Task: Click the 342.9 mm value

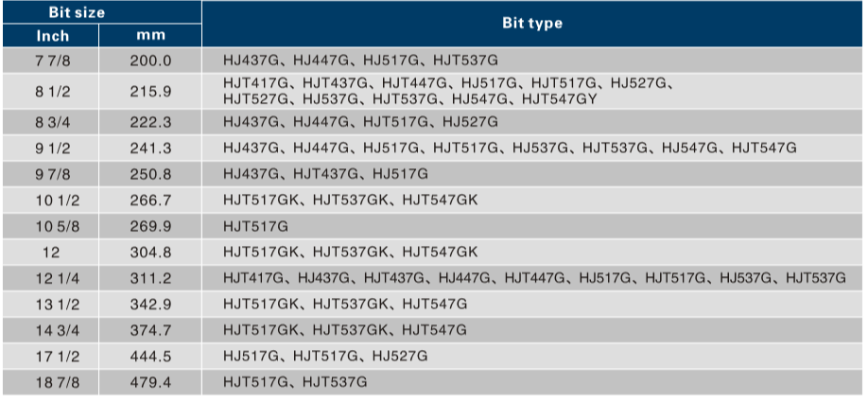Action: coord(150,305)
